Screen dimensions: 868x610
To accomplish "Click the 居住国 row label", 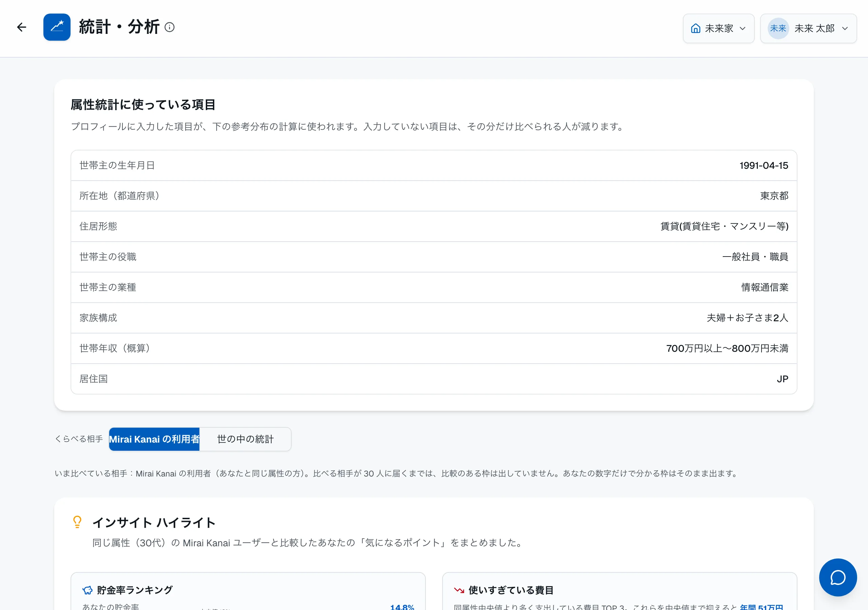I will click(93, 379).
